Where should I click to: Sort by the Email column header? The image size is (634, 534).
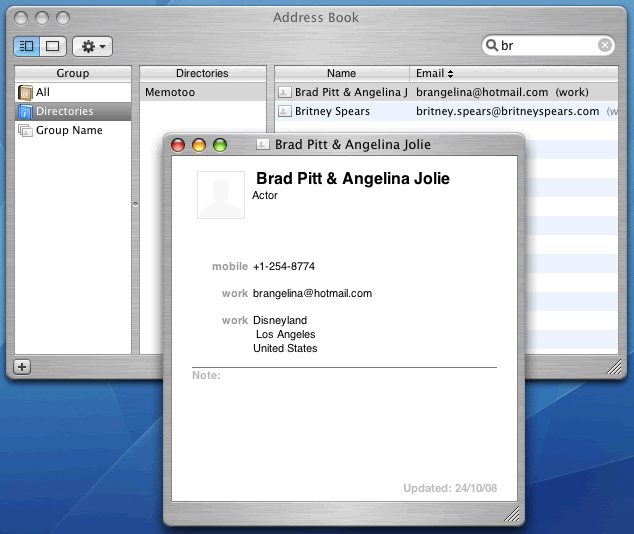435,73
